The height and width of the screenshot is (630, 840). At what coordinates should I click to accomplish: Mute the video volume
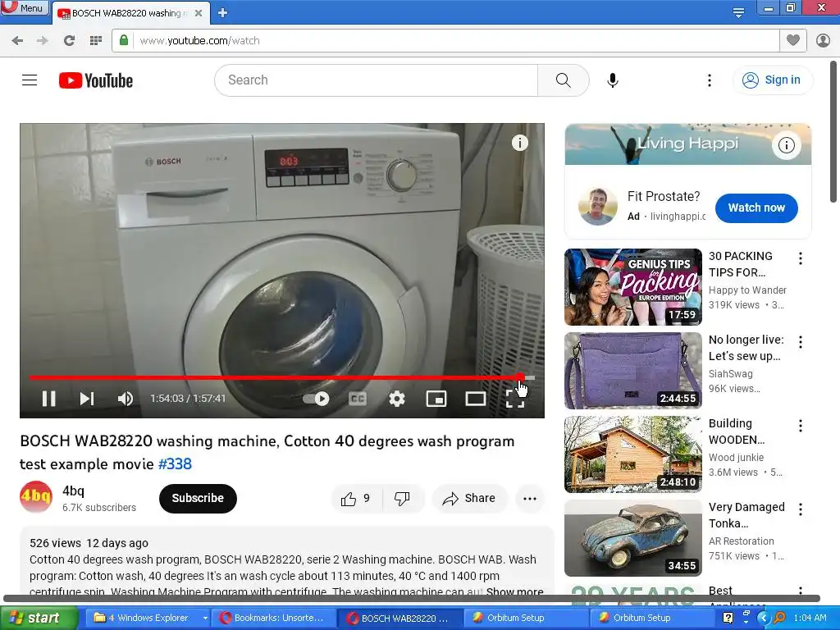point(126,399)
